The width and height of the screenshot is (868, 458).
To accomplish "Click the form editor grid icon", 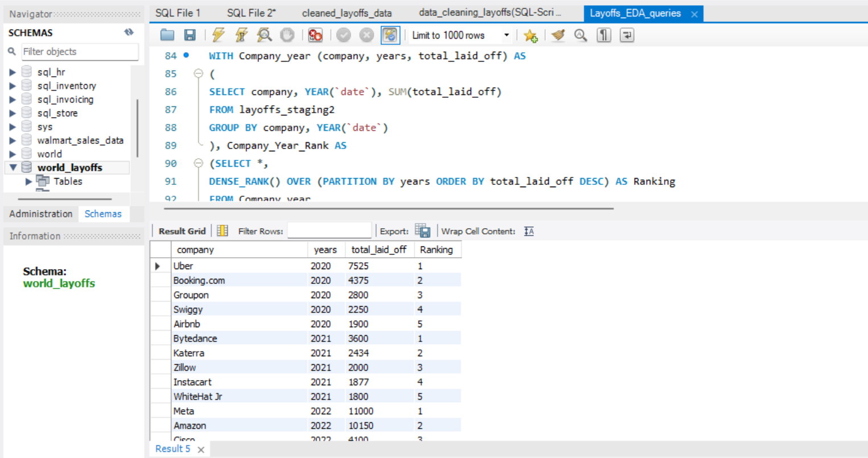I will (x=223, y=231).
